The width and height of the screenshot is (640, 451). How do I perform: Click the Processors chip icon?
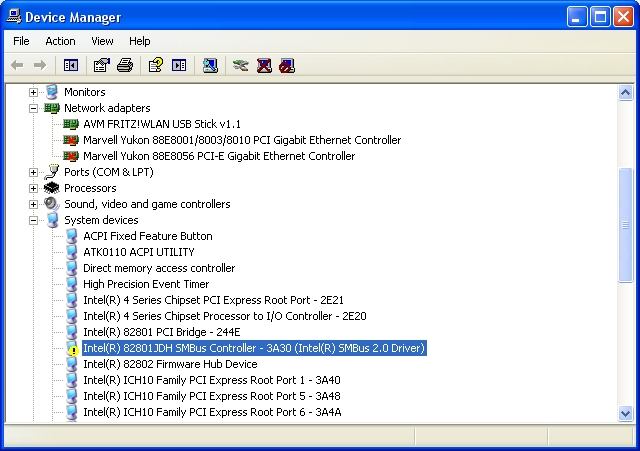tap(52, 188)
